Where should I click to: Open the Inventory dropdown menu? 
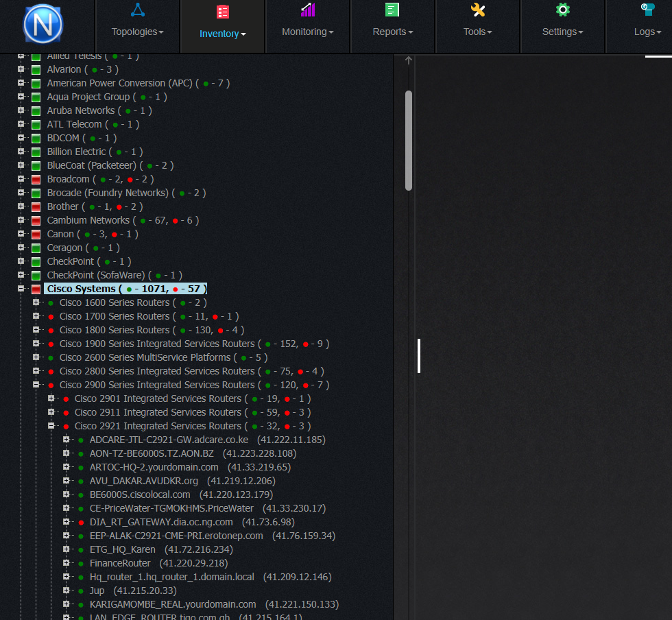[223, 34]
